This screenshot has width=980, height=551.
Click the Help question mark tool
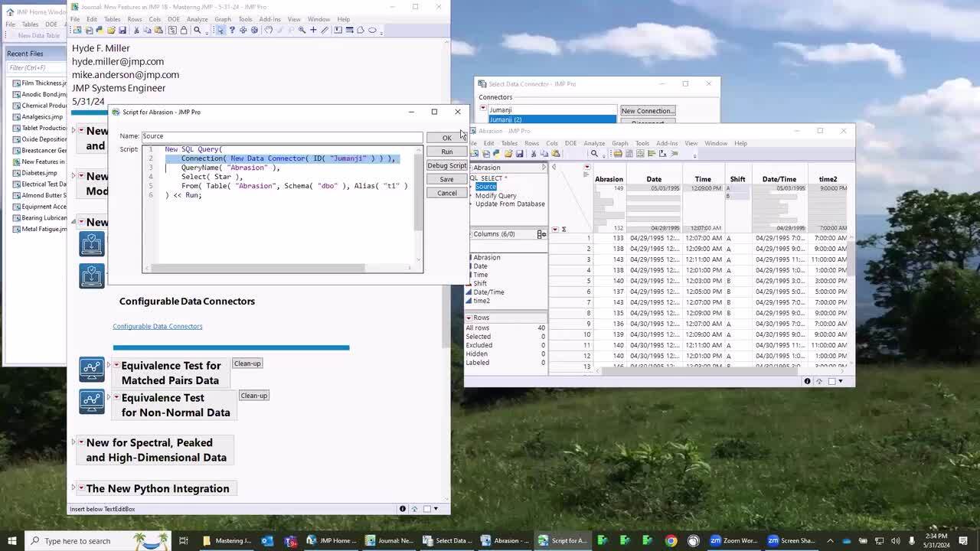tap(232, 31)
